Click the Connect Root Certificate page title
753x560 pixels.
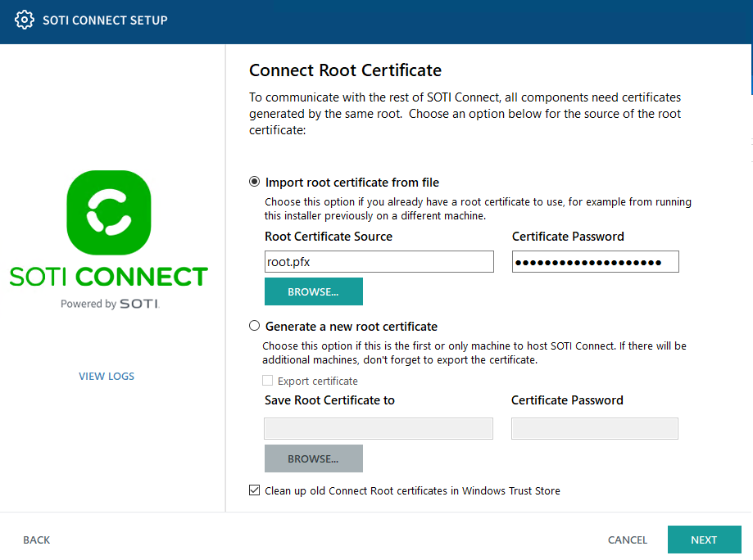coord(345,70)
